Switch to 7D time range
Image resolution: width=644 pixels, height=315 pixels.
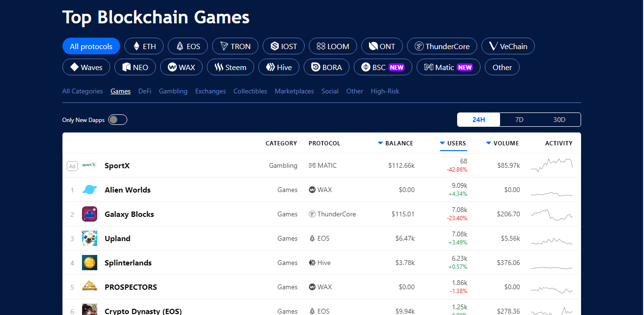click(x=519, y=120)
